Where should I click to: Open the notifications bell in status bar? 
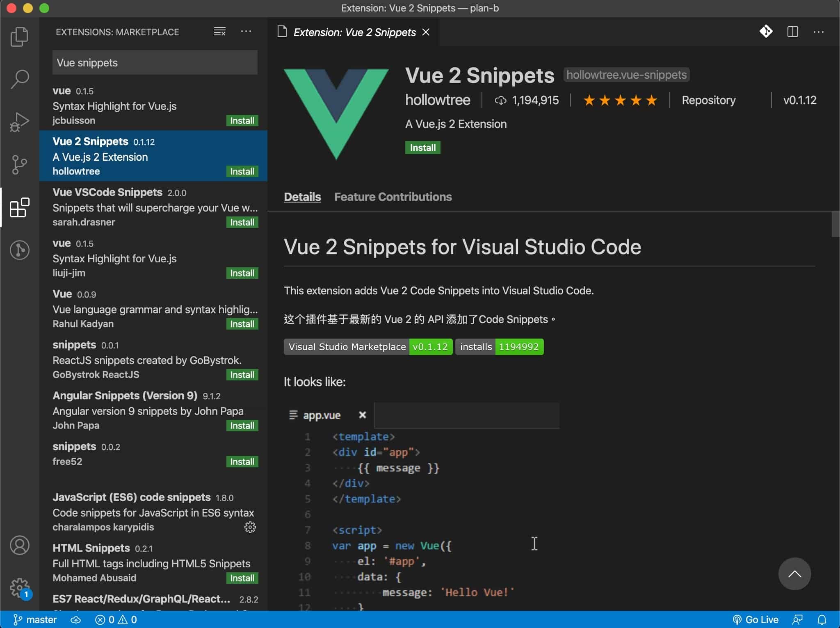pyautogui.click(x=822, y=619)
